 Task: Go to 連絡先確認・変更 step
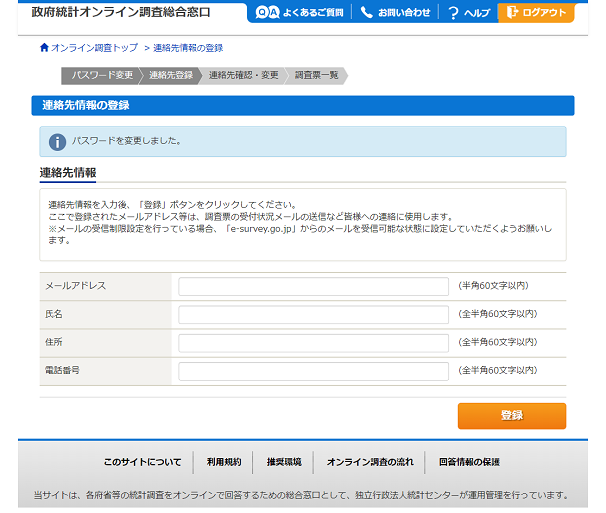[243, 75]
